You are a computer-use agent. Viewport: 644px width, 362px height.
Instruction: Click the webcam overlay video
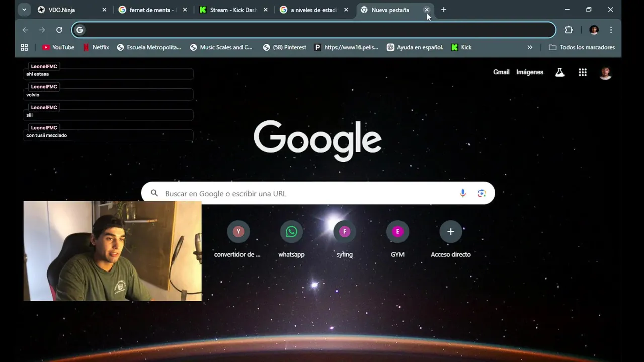coord(112,251)
